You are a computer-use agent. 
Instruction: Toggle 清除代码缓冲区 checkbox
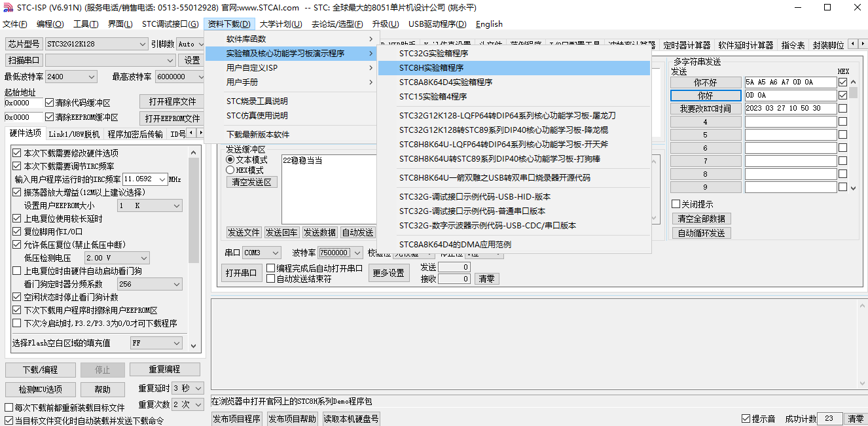point(49,103)
